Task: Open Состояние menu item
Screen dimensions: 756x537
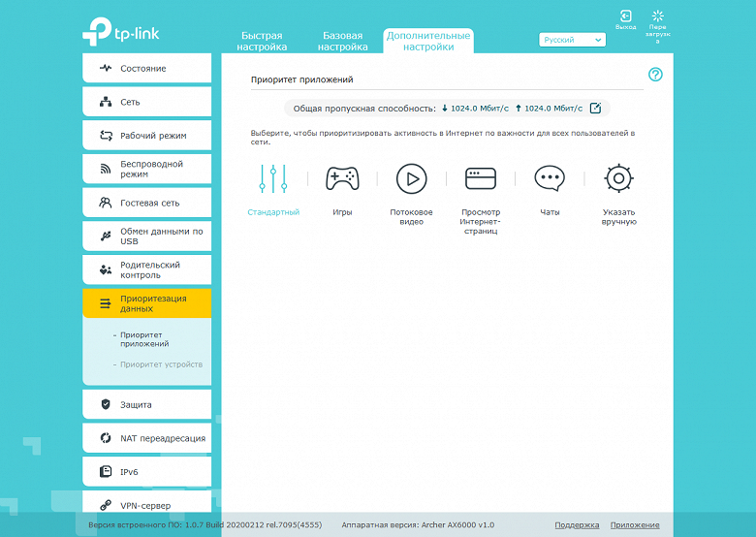Action: (x=147, y=68)
